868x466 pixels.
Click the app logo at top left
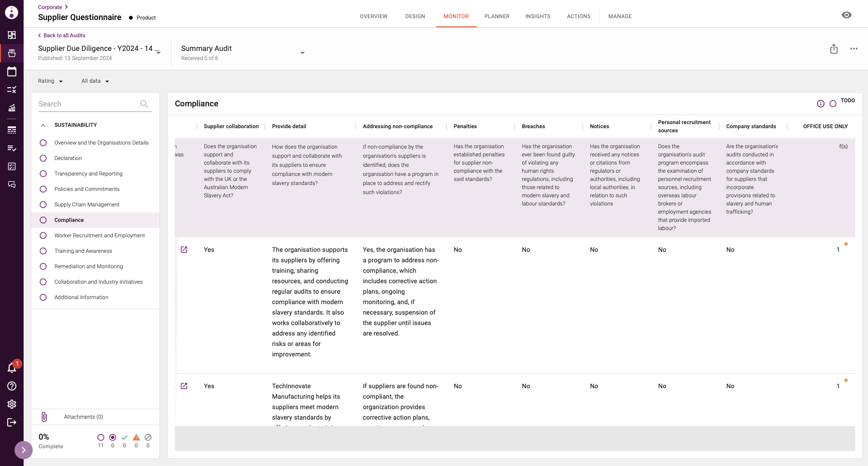[x=11, y=12]
